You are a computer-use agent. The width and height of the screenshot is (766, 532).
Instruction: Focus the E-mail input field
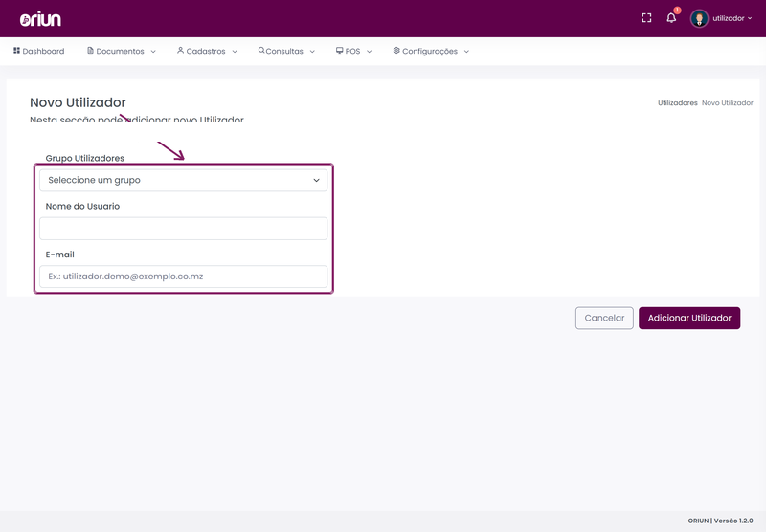(x=183, y=277)
